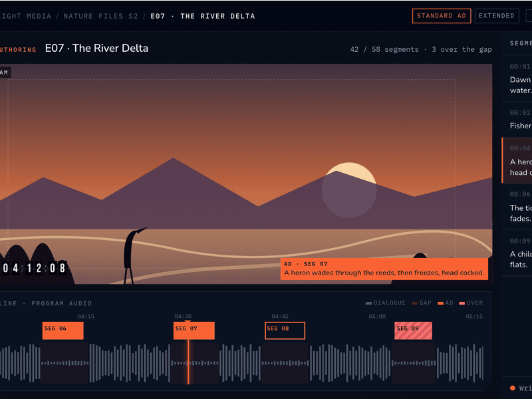Click the AD SEG 07 caption overlay
This screenshot has width=532, height=399.
(384, 269)
